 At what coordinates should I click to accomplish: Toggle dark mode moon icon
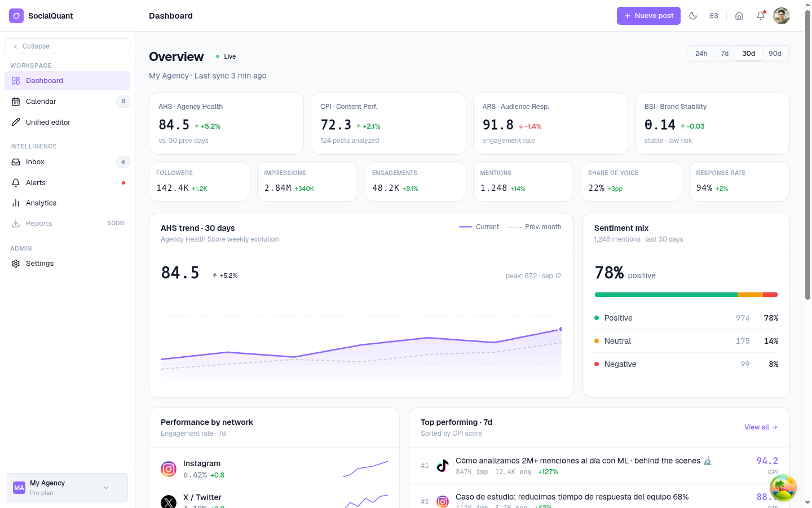click(x=693, y=16)
